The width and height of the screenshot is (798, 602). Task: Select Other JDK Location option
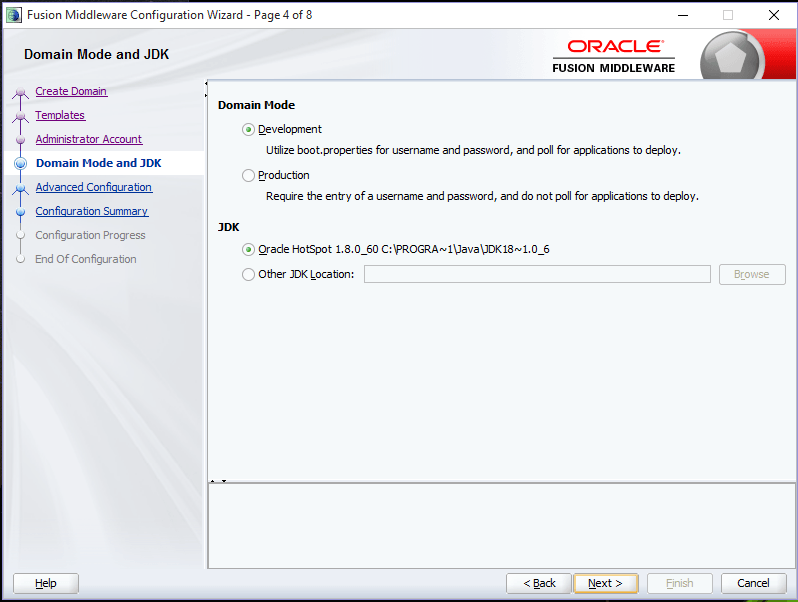coord(248,275)
